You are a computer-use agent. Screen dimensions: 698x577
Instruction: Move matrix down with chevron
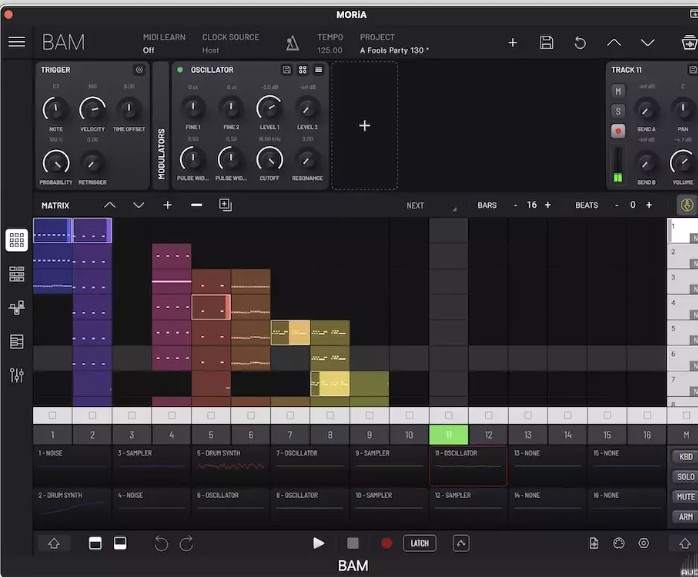point(138,205)
